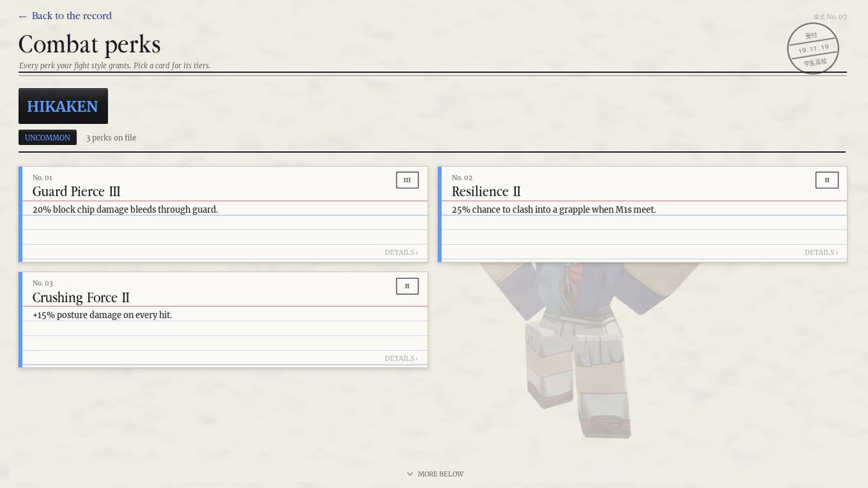This screenshot has height=488, width=868.
Task: Click the 'Combat perks' page heading
Action: pos(90,44)
